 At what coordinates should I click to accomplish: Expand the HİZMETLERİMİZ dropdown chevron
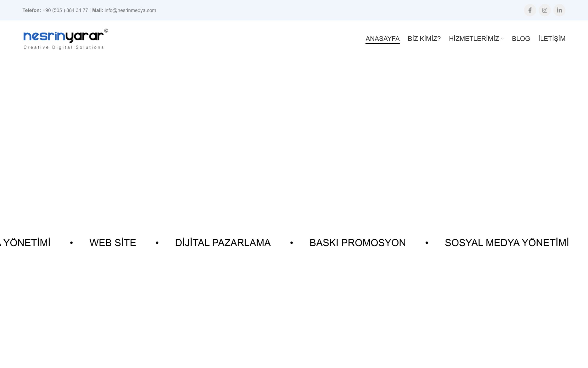pos(502,39)
